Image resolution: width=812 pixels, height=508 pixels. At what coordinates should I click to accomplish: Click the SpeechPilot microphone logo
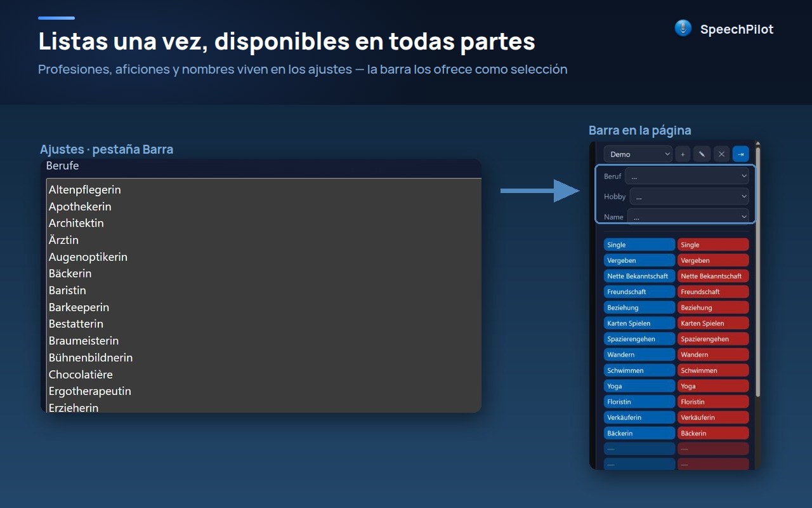[683, 29]
